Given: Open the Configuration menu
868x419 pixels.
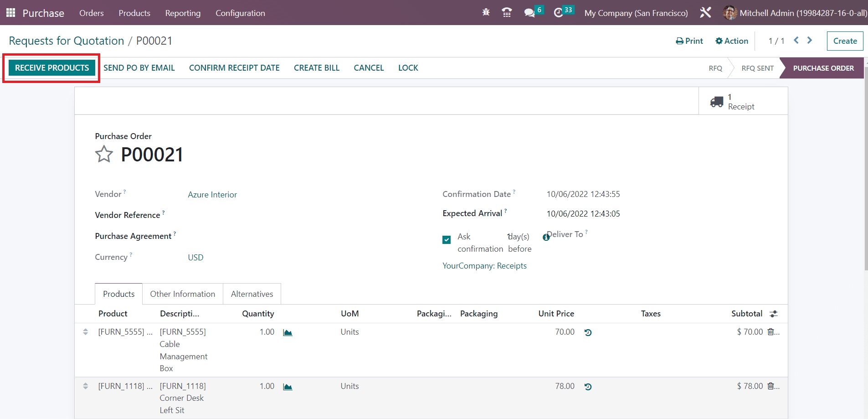Looking at the screenshot, I should [x=240, y=13].
